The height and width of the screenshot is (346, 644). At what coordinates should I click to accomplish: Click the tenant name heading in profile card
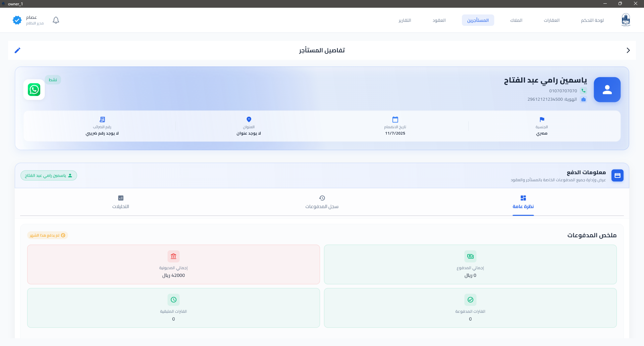tap(545, 81)
